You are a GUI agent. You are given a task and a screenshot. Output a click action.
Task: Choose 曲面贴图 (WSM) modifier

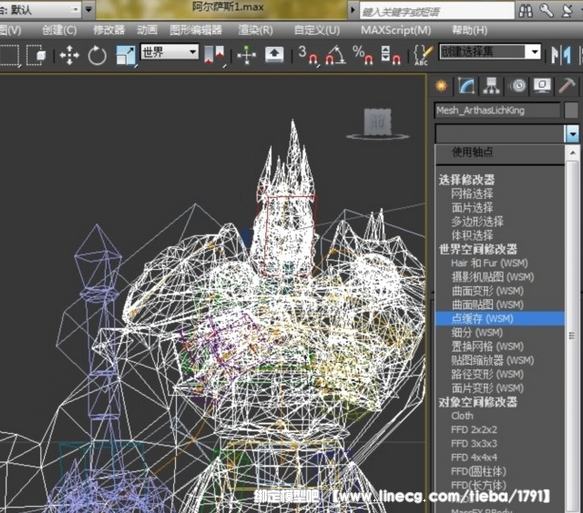click(487, 305)
